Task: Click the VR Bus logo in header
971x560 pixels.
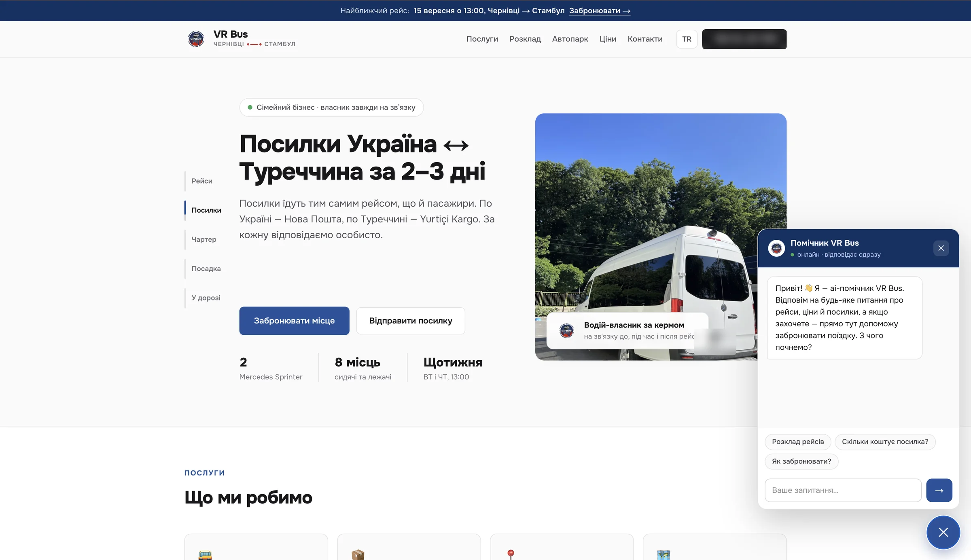Action: 196,39
